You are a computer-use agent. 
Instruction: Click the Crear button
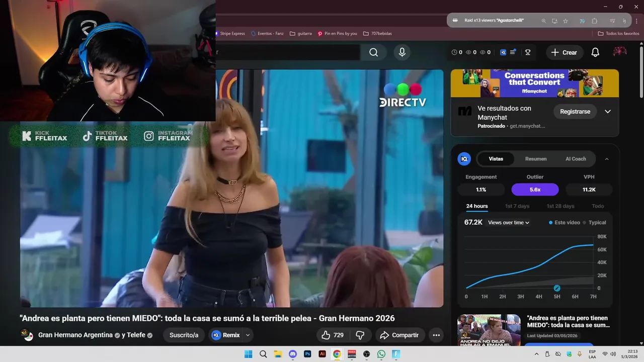565,52
